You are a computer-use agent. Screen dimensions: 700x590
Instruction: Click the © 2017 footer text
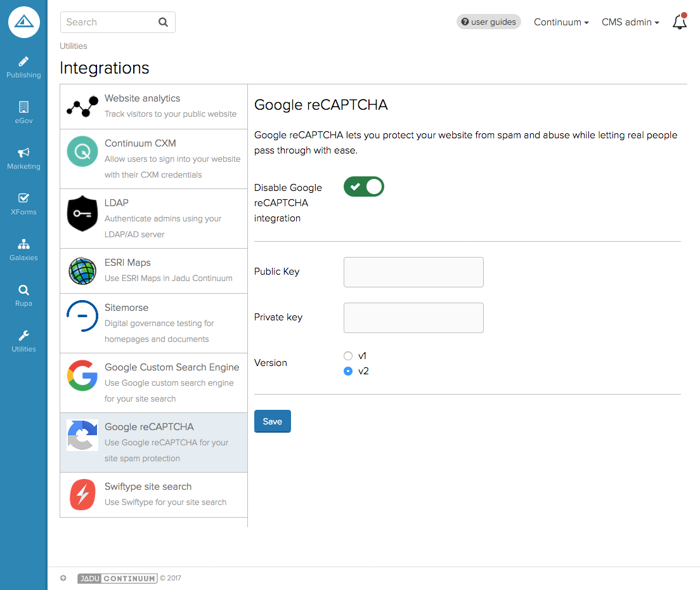[x=171, y=578]
